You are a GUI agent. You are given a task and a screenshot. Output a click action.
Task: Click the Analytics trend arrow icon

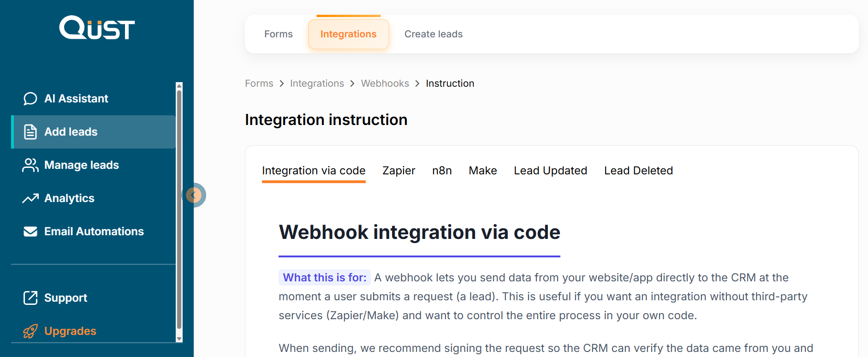pyautogui.click(x=30, y=198)
